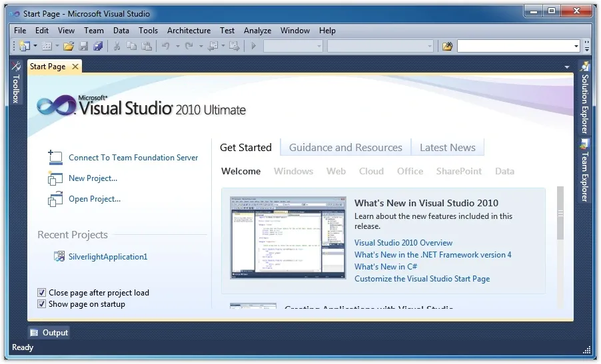Click the Connect To Team Foundation Server link

(x=133, y=158)
